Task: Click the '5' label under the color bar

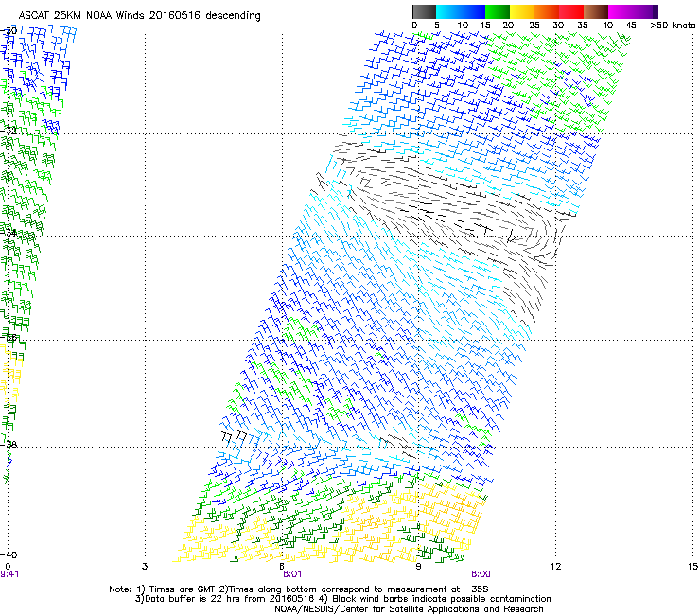Action: [437, 26]
